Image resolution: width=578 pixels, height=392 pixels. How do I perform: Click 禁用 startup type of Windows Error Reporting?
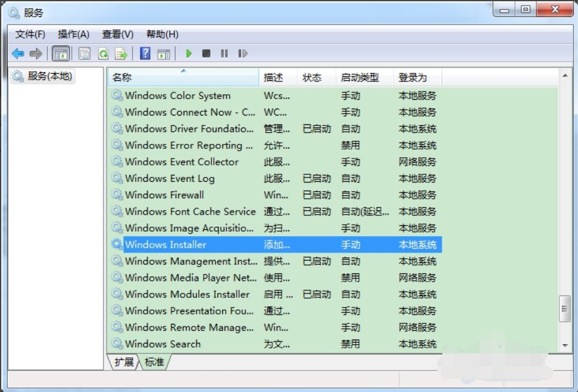click(350, 145)
